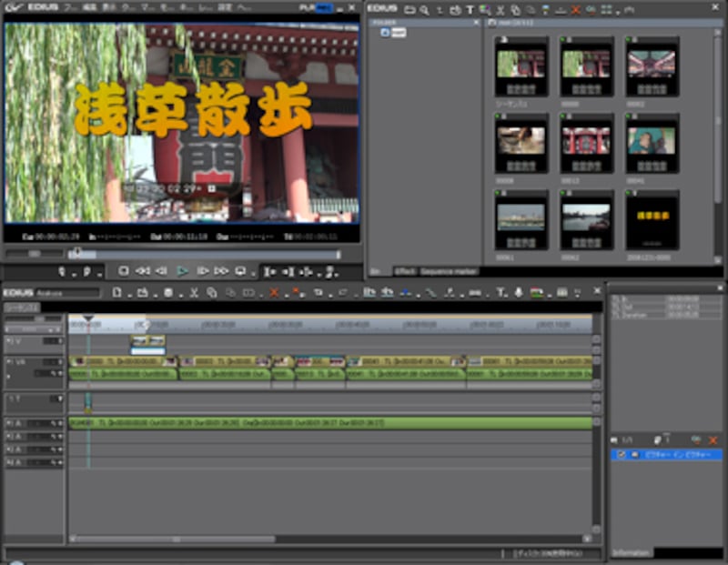The image size is (728, 565).
Task: Toggle the Picture-in-Picture effect checkbox
Action: pyautogui.click(x=622, y=454)
